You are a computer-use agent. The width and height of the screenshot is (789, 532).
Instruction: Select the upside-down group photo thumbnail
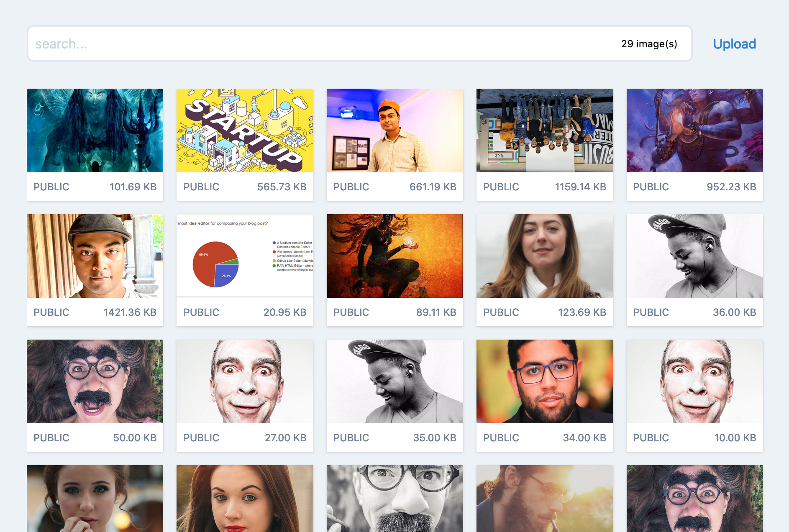[x=545, y=130]
